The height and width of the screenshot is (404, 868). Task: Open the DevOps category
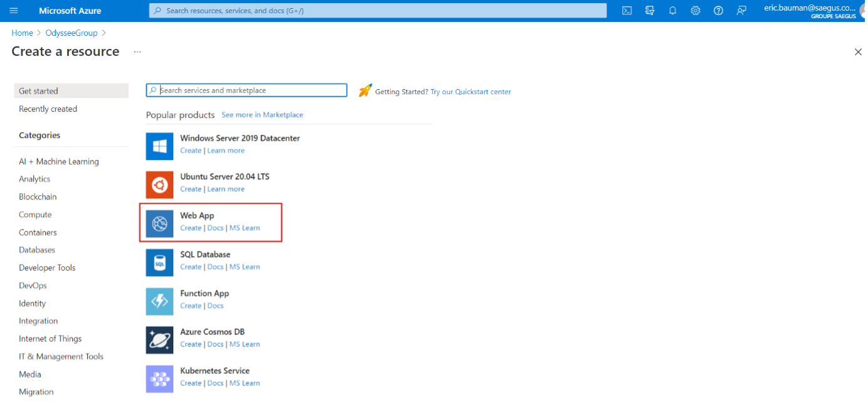click(33, 285)
